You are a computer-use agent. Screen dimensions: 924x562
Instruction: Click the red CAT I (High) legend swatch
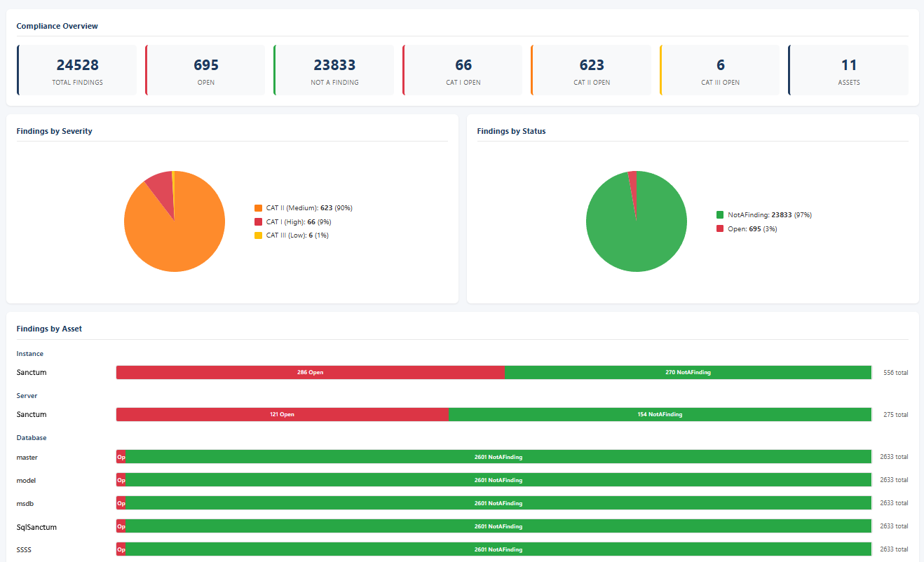[258, 221]
